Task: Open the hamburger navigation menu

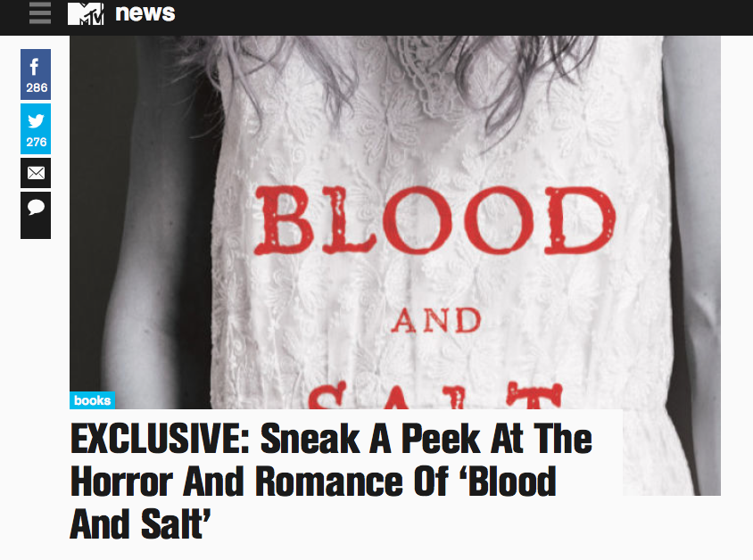Action: tap(40, 13)
